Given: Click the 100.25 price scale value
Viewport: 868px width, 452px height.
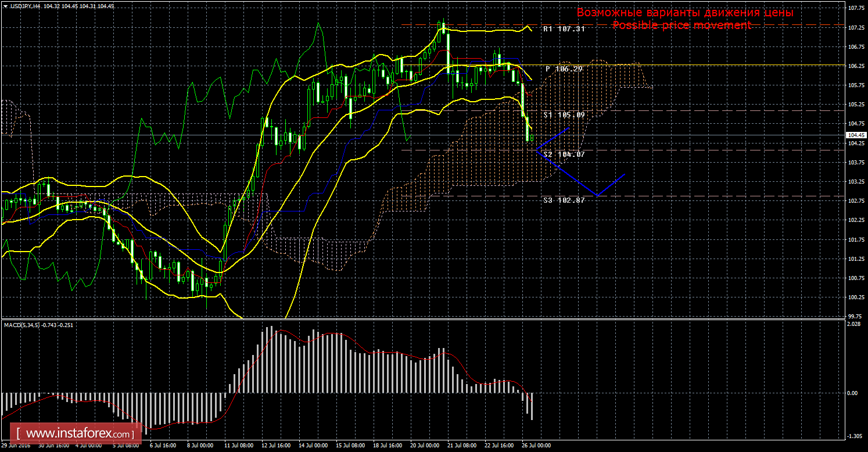Looking at the screenshot, I should click(x=856, y=297).
